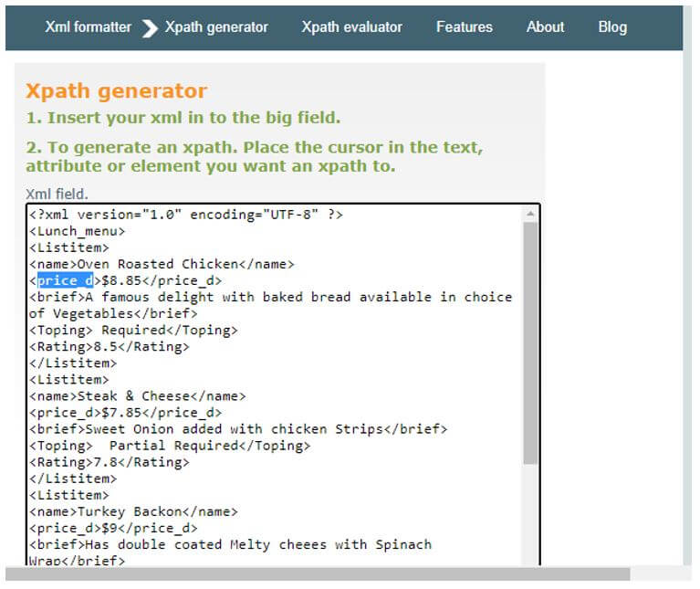Click the name line 'Oven Roasted Chicken'
The width and height of the screenshot is (700, 589).
(x=162, y=264)
